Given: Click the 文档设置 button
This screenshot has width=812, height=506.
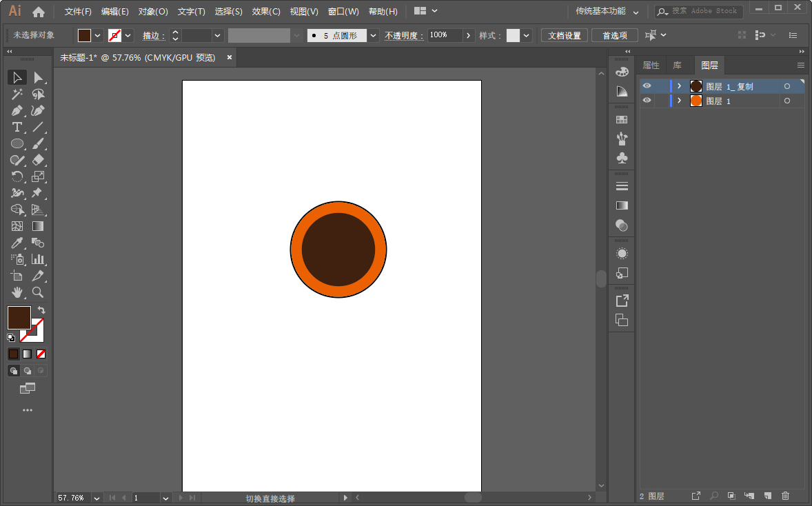Looking at the screenshot, I should point(565,35).
